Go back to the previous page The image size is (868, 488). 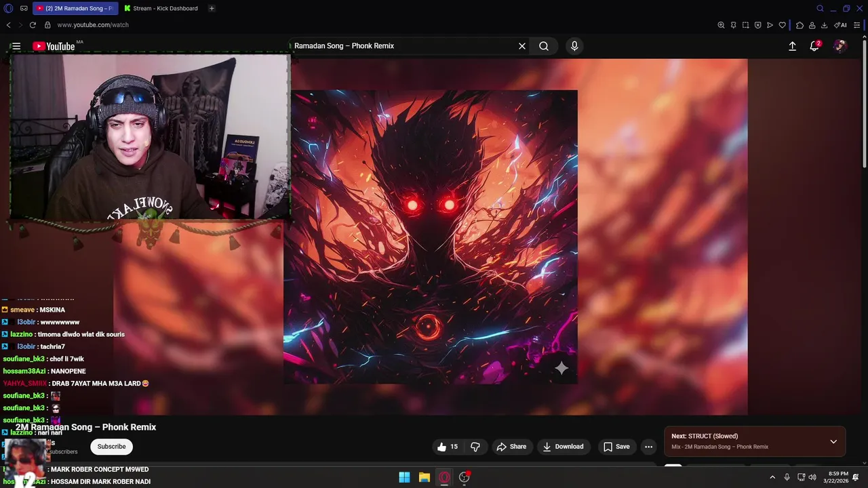point(8,25)
